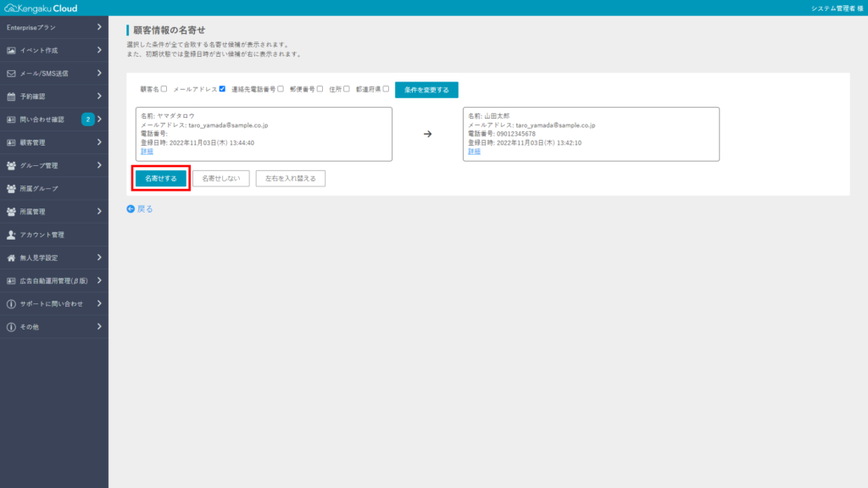This screenshot has width=868, height=488.
Task: Select the 山田太郎 candidate card
Action: [x=591, y=135]
